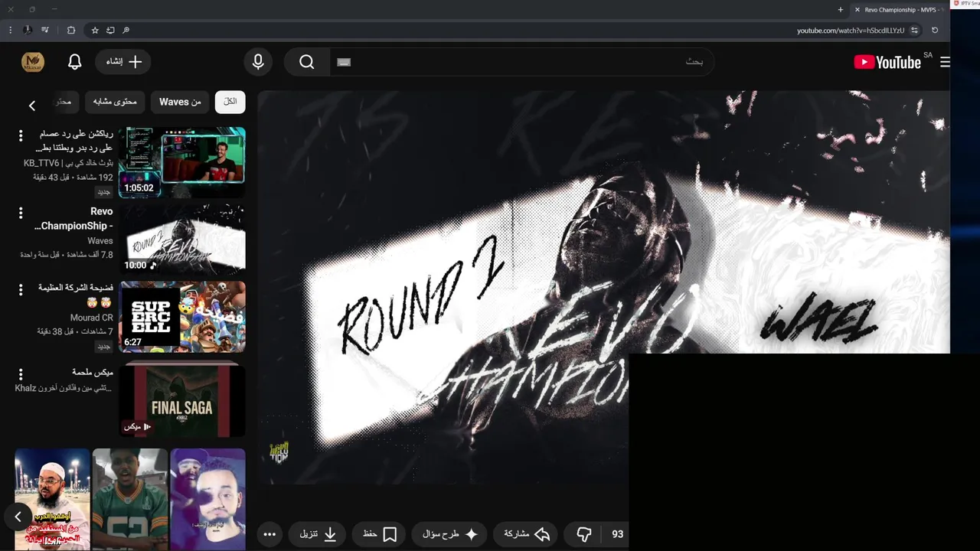Viewport: 980px width, 551px height.
Task: Open the Waves channel name link
Action: [100, 240]
